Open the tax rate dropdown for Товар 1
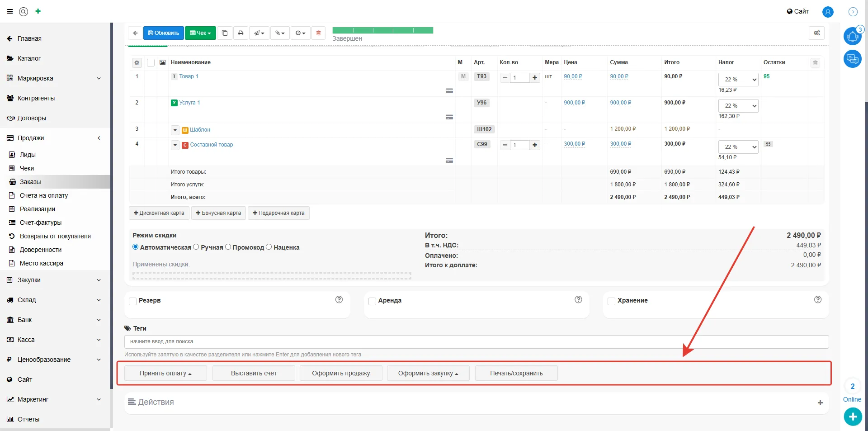 [738, 80]
